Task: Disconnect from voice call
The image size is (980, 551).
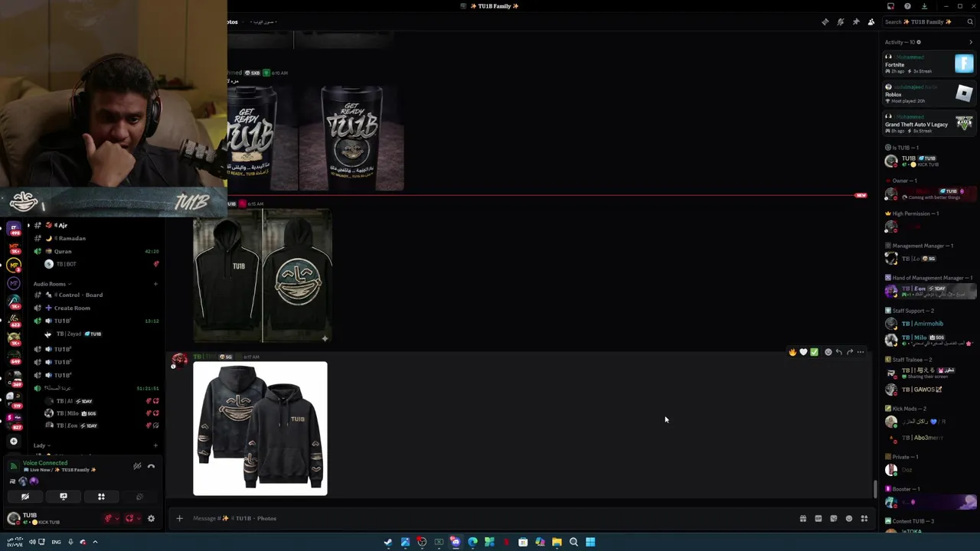Action: [x=151, y=466]
